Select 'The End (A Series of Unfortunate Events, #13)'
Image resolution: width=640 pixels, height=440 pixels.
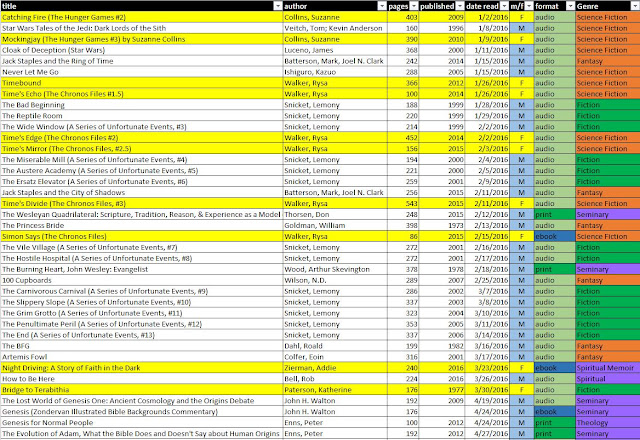click(x=142, y=335)
